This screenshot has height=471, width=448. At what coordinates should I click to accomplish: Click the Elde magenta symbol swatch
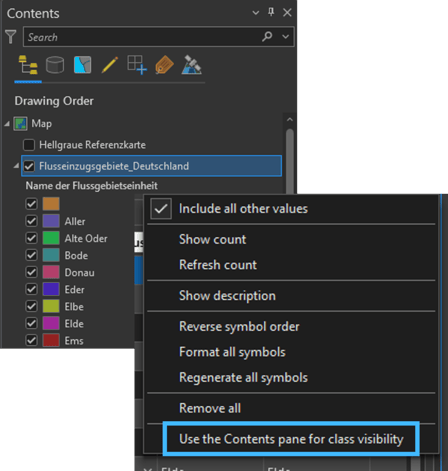pos(51,323)
